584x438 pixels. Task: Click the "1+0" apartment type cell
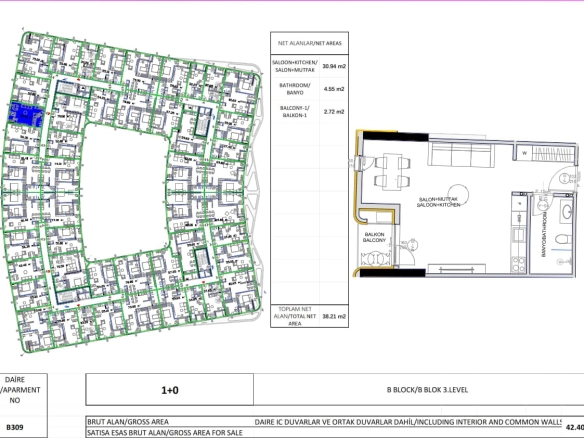[169, 390]
